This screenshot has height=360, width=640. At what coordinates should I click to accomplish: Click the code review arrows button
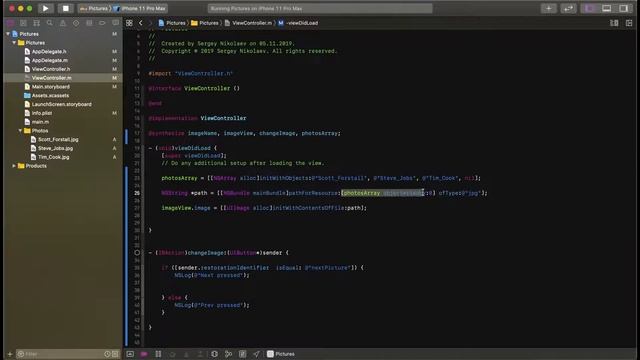click(568, 8)
